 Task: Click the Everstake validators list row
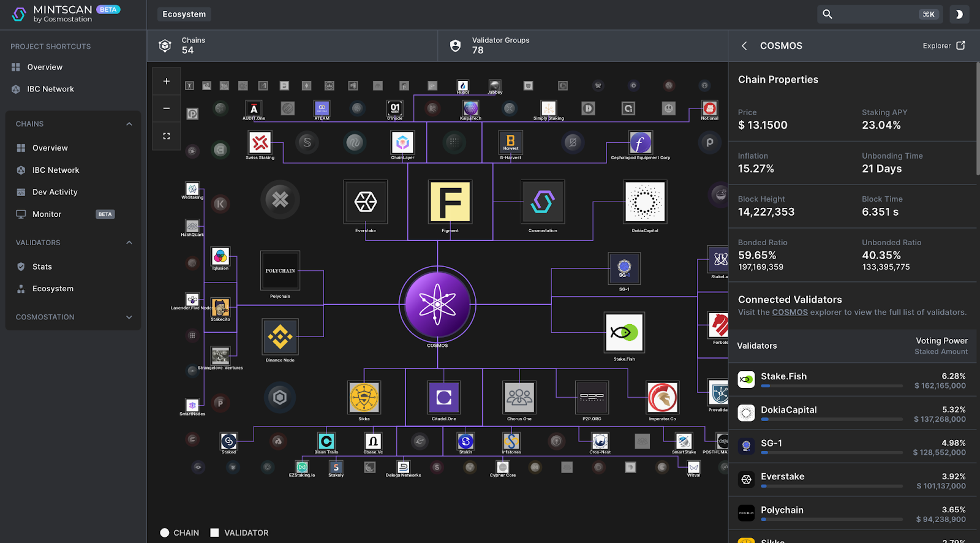[x=853, y=480]
